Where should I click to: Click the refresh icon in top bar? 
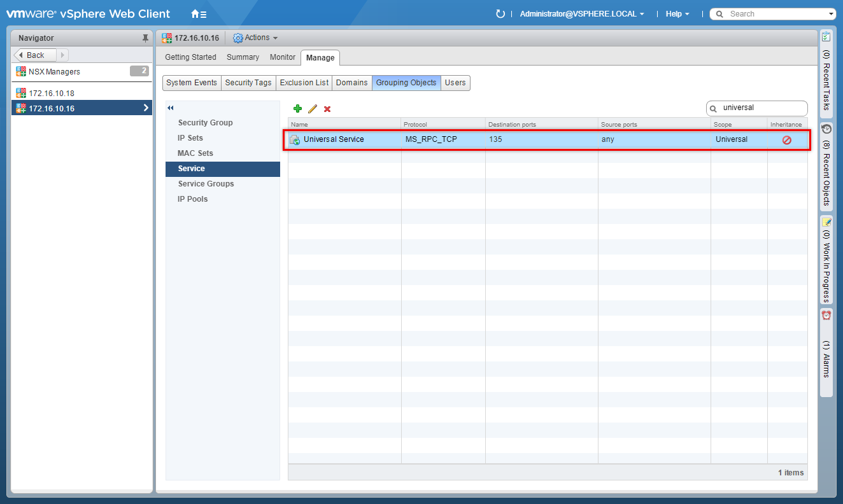click(500, 14)
